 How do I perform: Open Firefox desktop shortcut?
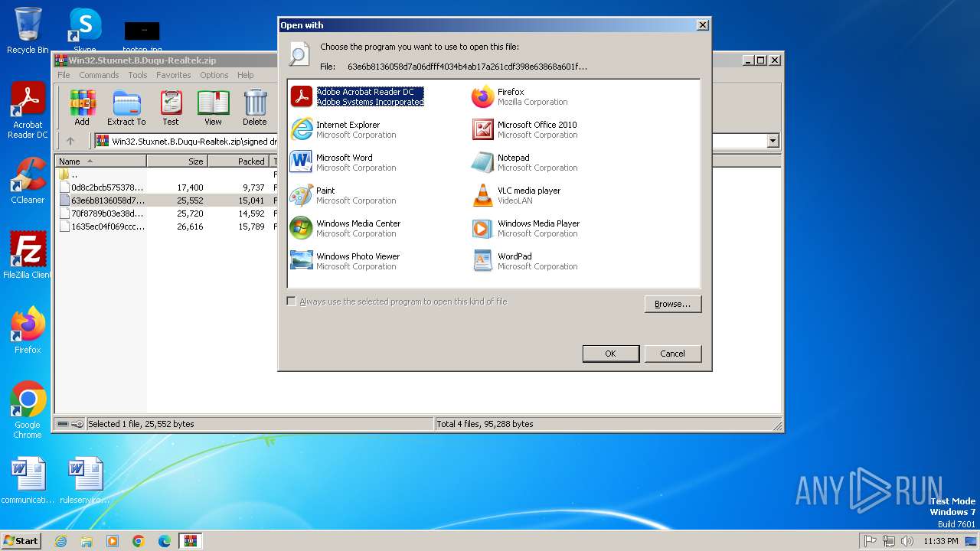(x=28, y=331)
